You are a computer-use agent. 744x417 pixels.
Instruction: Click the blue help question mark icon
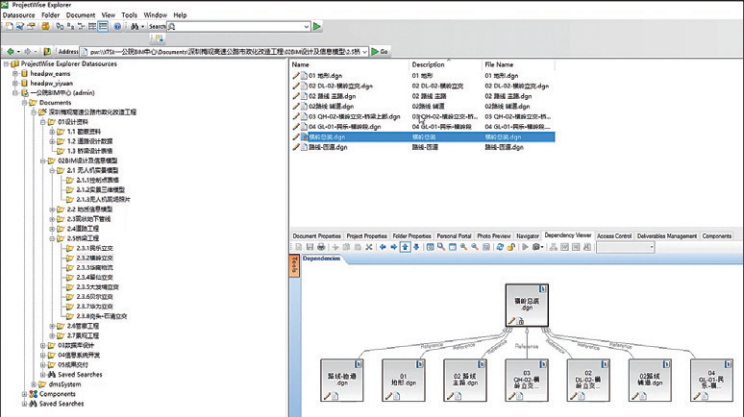(117, 27)
